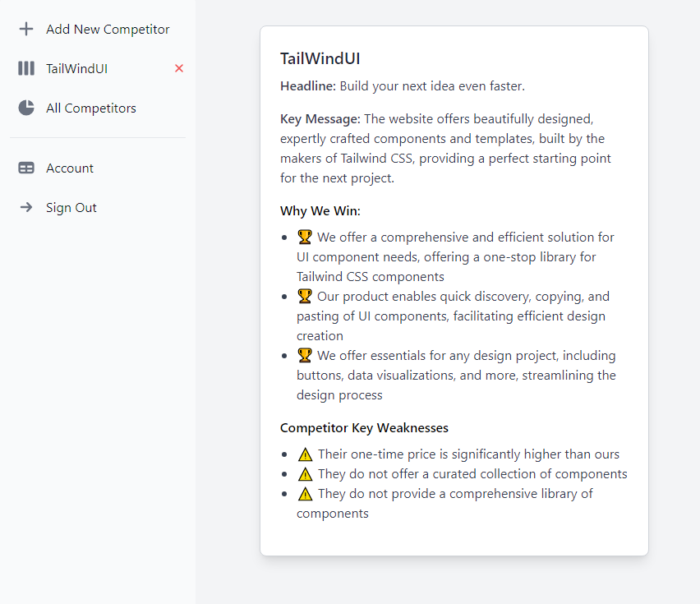The height and width of the screenshot is (604, 700).
Task: Select the TailWindUI sidebar entry text
Action: pyautogui.click(x=76, y=69)
